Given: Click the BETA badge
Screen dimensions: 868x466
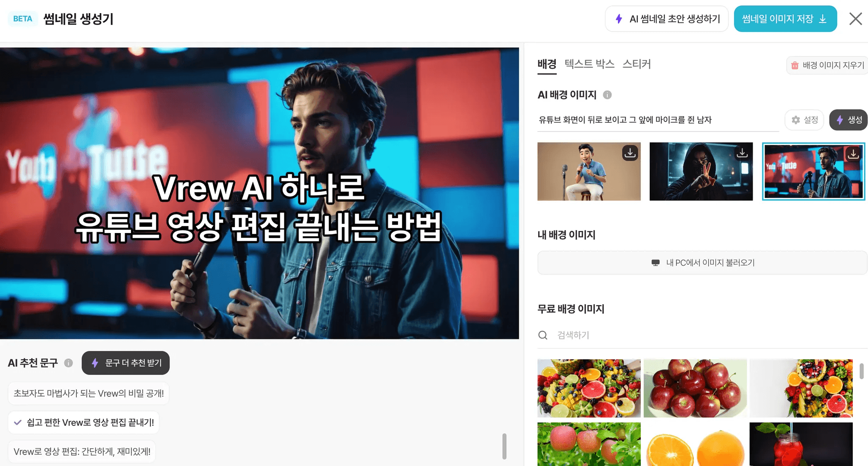Looking at the screenshot, I should pyautogui.click(x=23, y=19).
